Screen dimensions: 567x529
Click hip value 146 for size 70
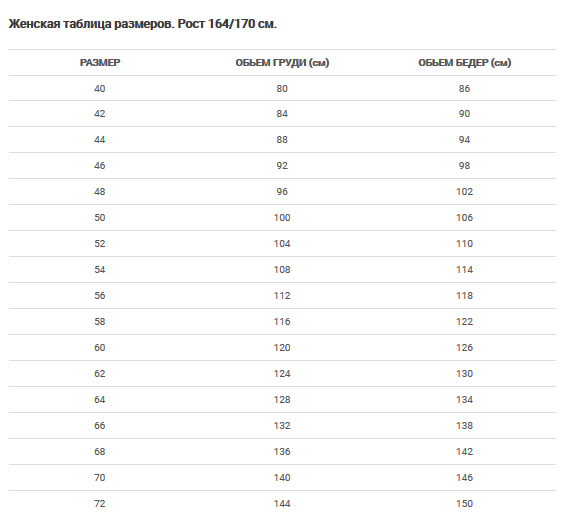click(464, 478)
